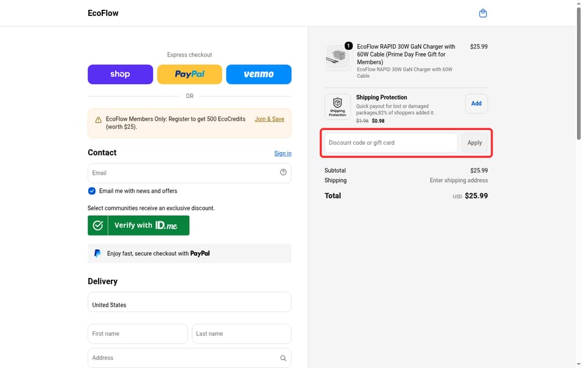Focus the Email input field
588x368 pixels.
tap(189, 173)
